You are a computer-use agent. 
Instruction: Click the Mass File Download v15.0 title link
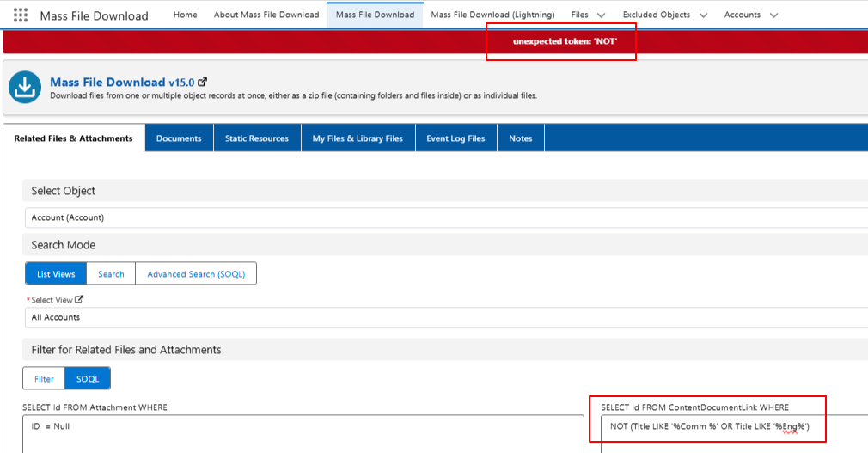tap(122, 82)
